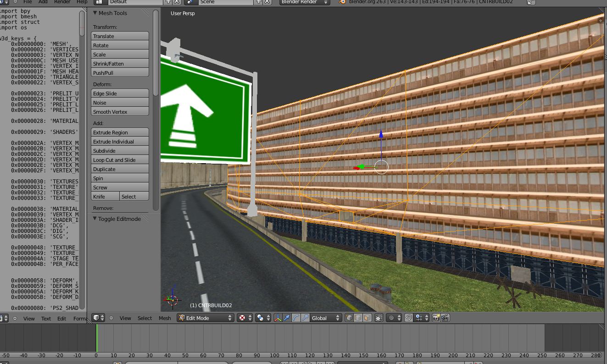The image size is (607, 364).
Task: Open the Mesh menu in 3D view header
Action: (165, 318)
